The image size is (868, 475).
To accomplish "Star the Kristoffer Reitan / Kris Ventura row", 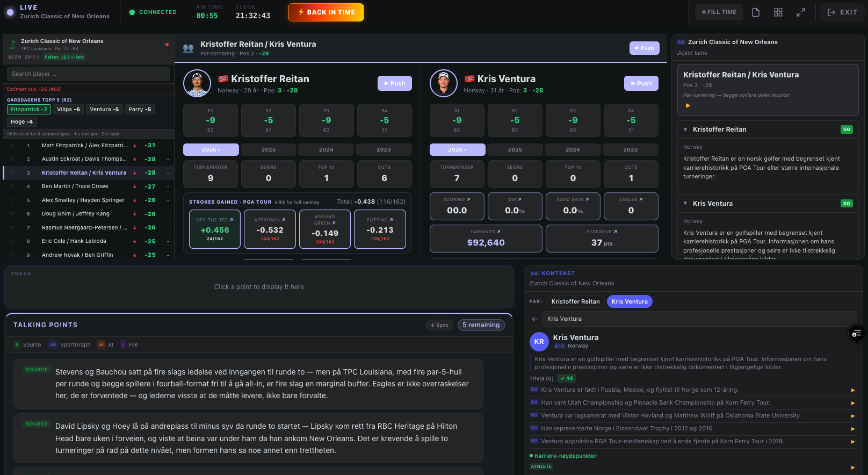I will click(12, 173).
